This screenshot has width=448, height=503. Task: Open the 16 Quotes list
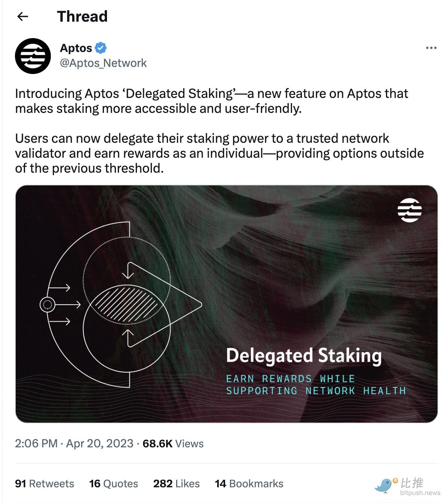[114, 484]
